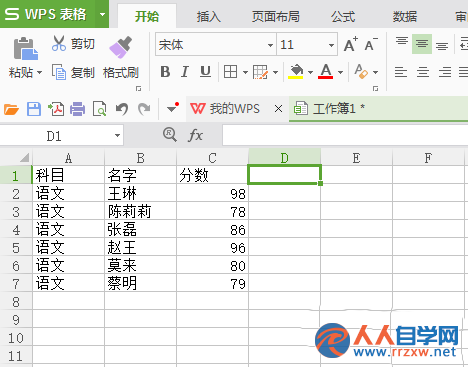Open file with folder icon
The height and width of the screenshot is (367, 468).
click(x=11, y=109)
